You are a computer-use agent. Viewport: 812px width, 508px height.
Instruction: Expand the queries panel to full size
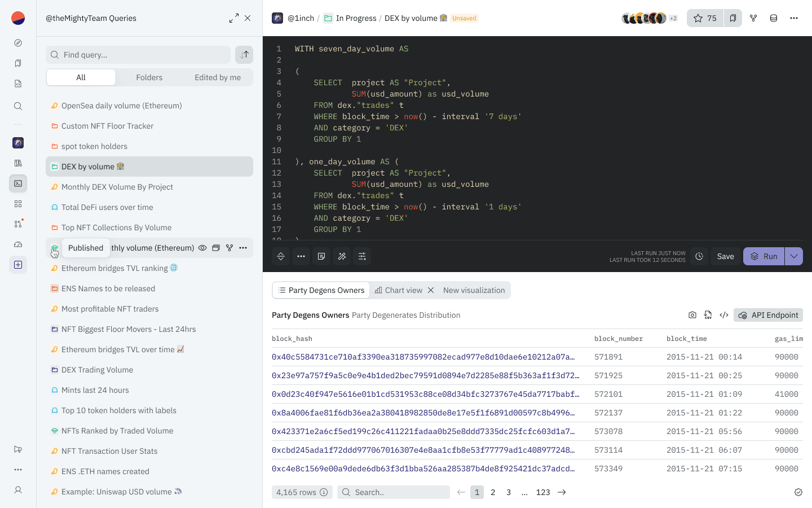click(233, 18)
